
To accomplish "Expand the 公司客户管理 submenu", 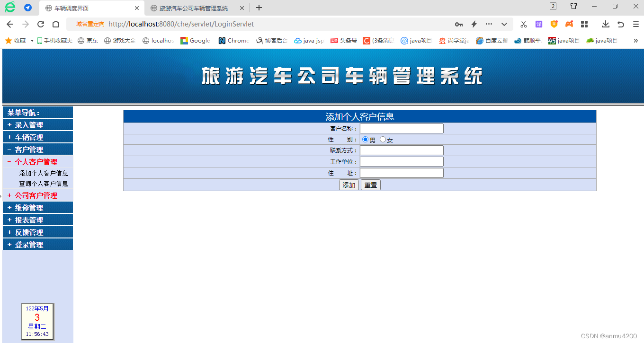I will coord(38,195).
